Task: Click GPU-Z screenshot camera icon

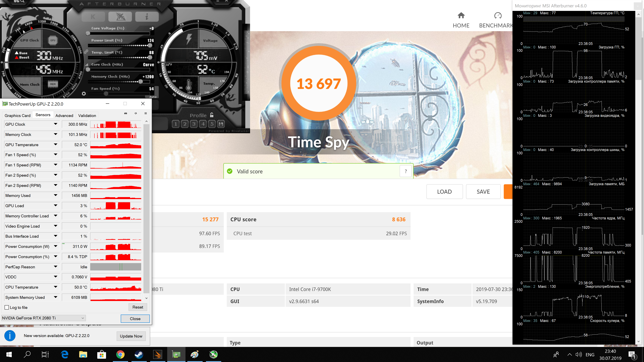Action: (125, 113)
